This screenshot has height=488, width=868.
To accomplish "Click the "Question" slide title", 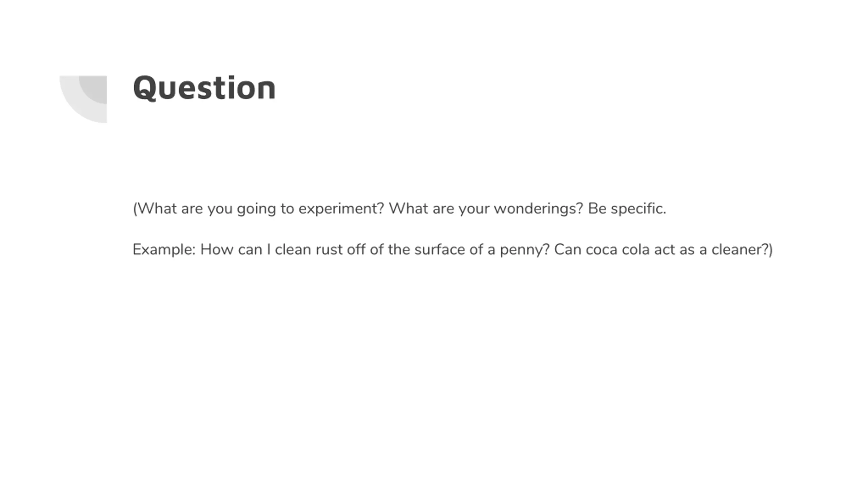I will [x=204, y=88].
